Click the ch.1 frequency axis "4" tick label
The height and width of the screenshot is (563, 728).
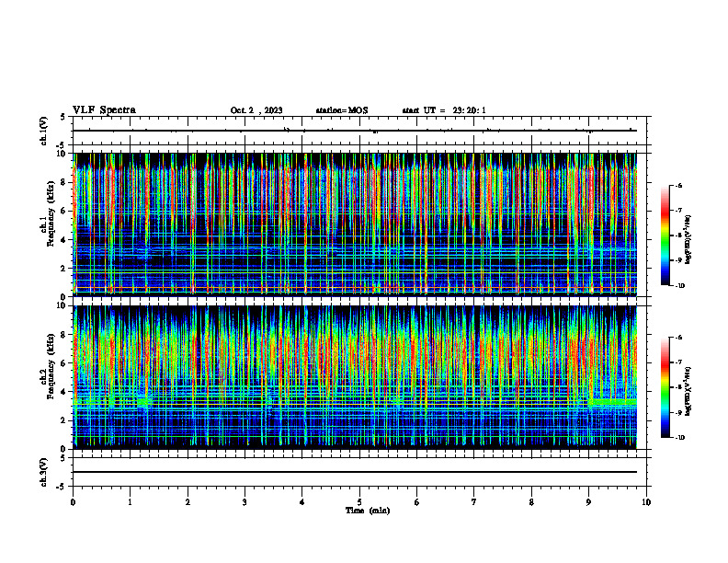coord(64,240)
